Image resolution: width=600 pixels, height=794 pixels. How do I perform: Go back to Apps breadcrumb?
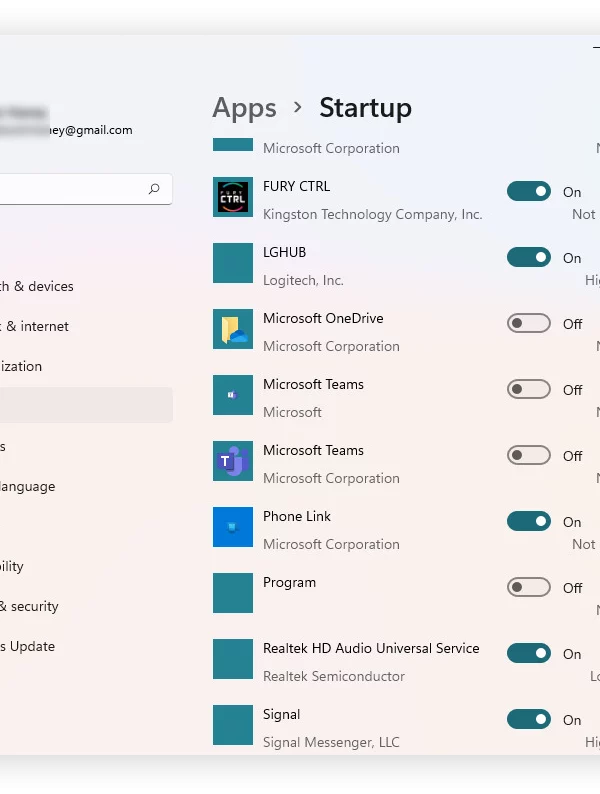(x=245, y=108)
